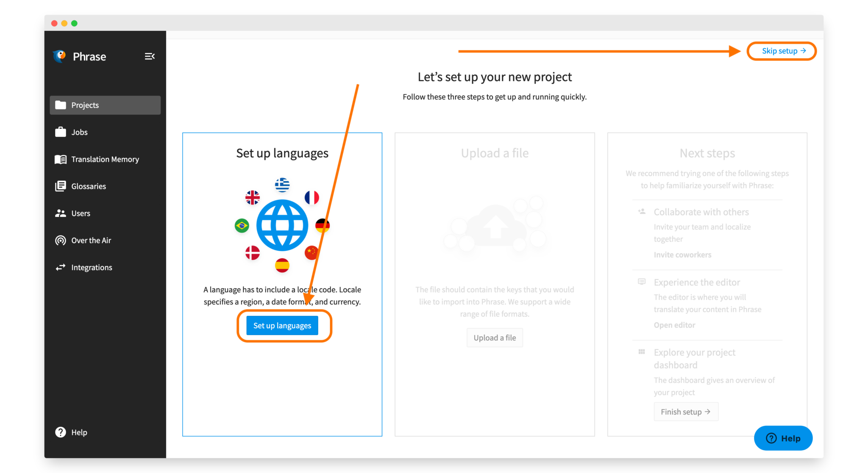The image size is (868, 473).
Task: Click the Collaborate with others people icon
Action: [x=641, y=211]
